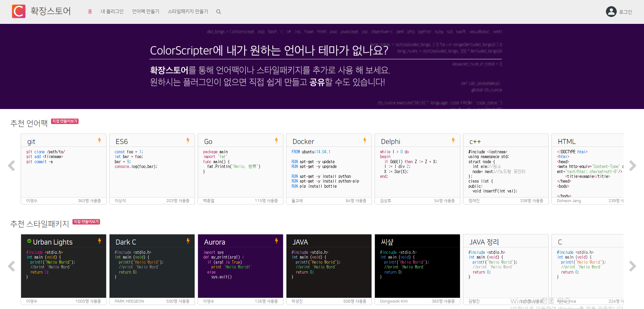Screen dimensions: 644x309
Task: Click 550명 사용중 count on Dark C
Action: [x=178, y=301]
